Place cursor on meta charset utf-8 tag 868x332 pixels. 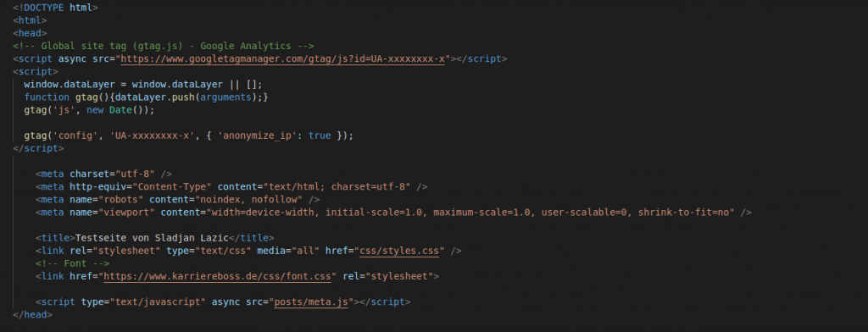(103, 174)
